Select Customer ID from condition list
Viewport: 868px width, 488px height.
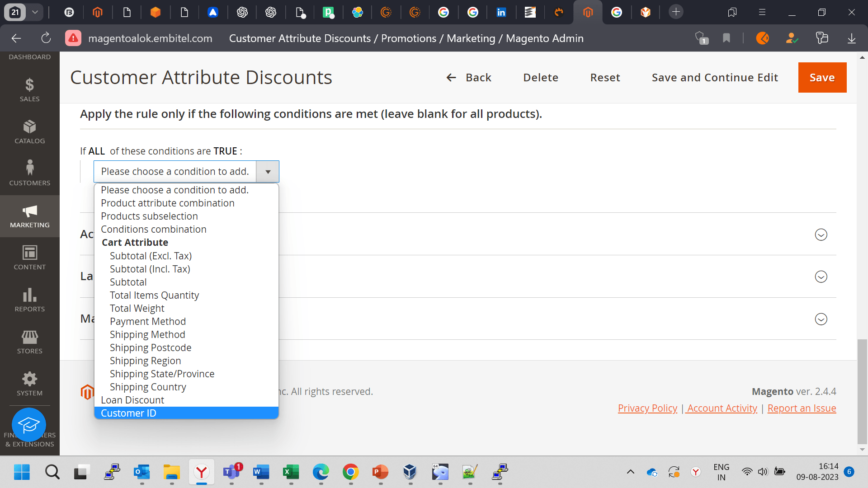[128, 413]
